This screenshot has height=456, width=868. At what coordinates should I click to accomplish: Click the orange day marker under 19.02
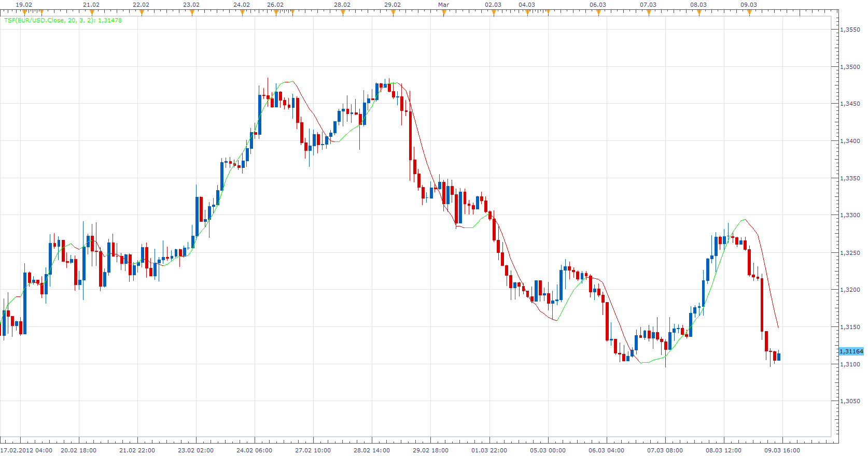pyautogui.click(x=24, y=12)
